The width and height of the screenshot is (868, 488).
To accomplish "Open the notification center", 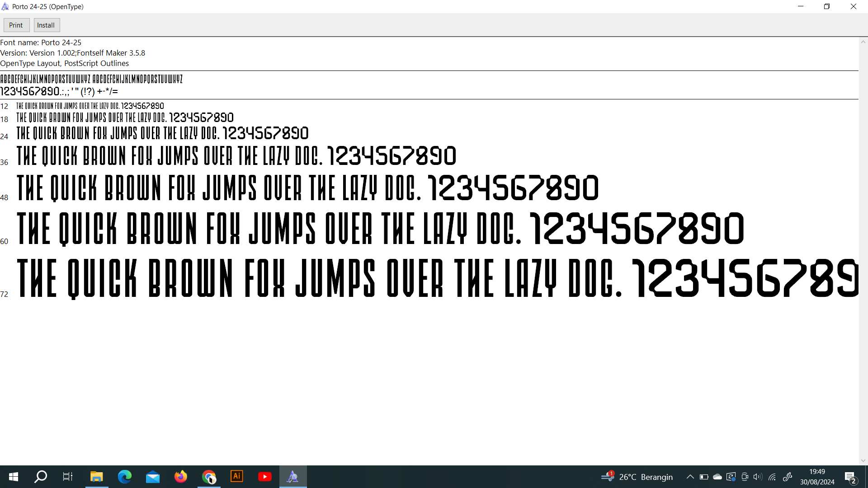I will click(x=850, y=477).
